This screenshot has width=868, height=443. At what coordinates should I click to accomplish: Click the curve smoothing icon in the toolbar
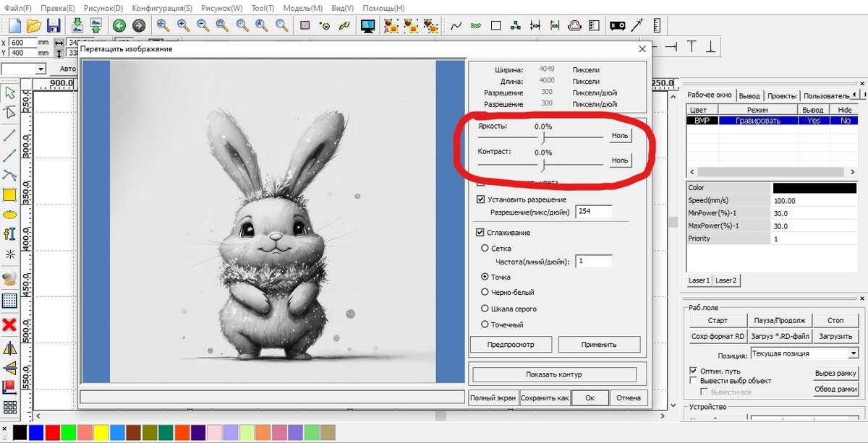coord(456,26)
